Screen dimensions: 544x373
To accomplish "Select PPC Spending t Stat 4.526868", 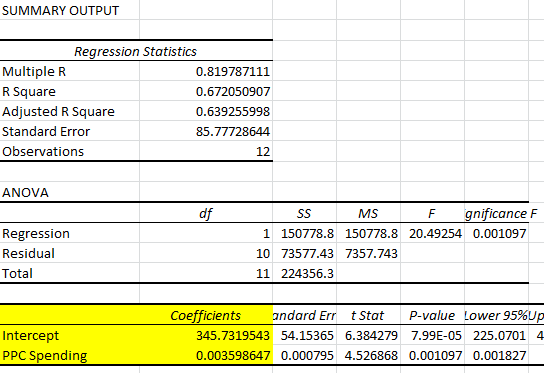I will click(x=368, y=355).
